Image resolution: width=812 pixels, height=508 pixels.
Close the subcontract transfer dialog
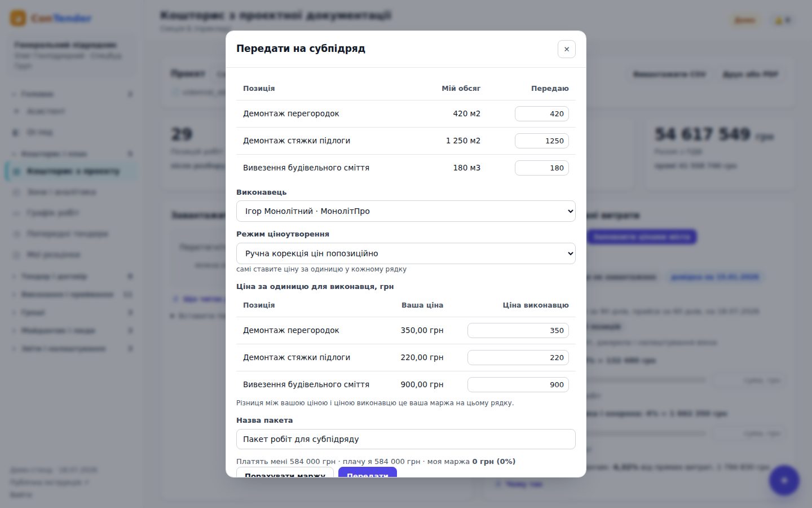point(567,49)
